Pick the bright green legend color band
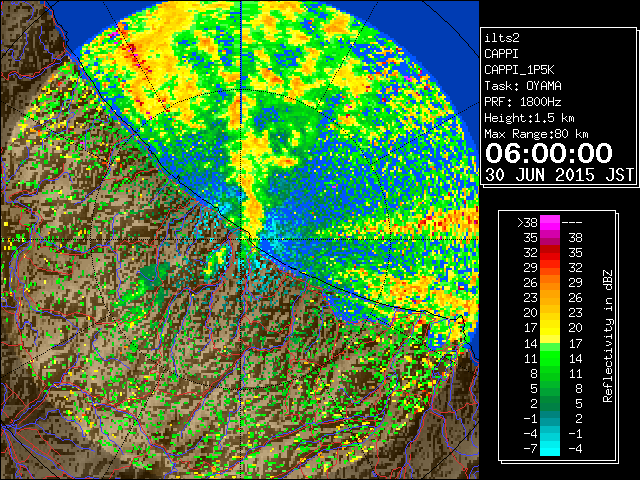Viewport: 640px width, 480px height. point(550,357)
